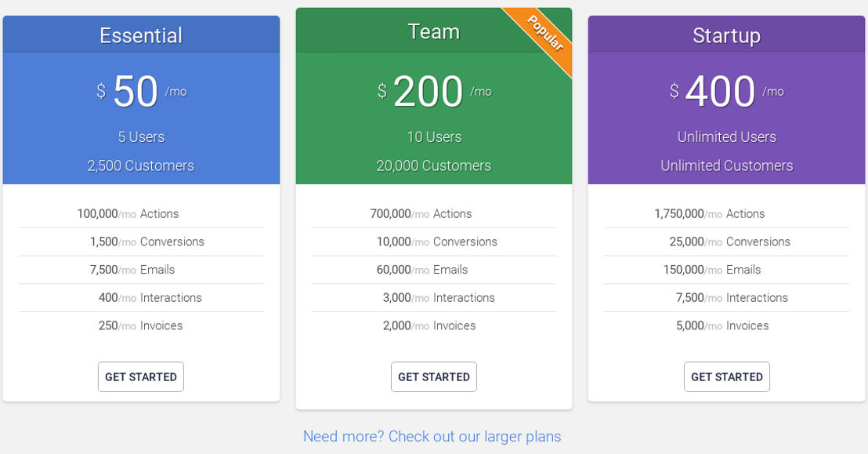The image size is (868, 454).
Task: Click the $200 /mo price
Action: [434, 91]
